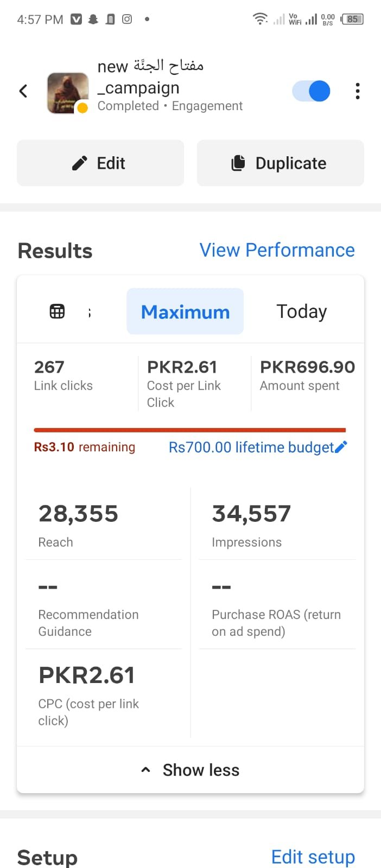Tap the Edit setup link
The image size is (381, 868).
tap(313, 857)
